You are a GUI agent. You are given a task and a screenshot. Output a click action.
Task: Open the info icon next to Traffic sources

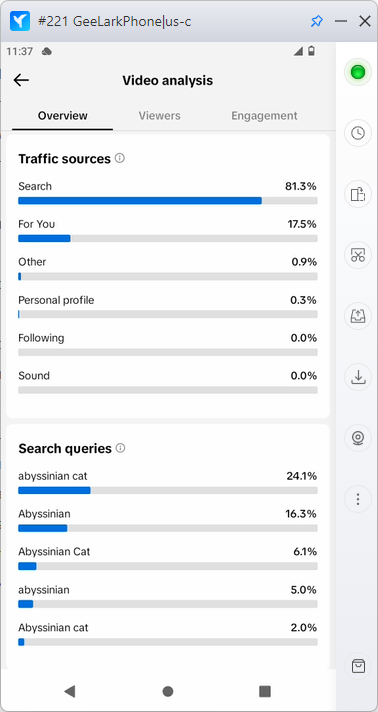tap(119, 158)
